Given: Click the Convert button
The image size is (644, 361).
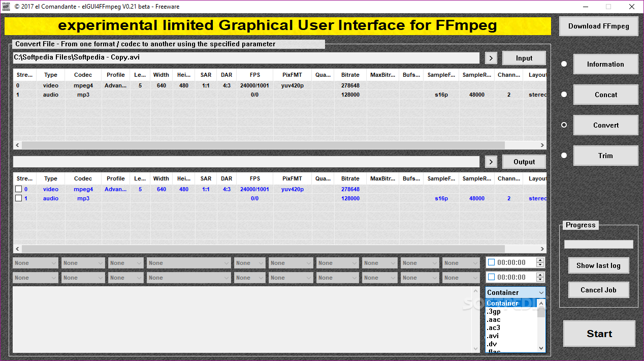Looking at the screenshot, I should point(605,125).
